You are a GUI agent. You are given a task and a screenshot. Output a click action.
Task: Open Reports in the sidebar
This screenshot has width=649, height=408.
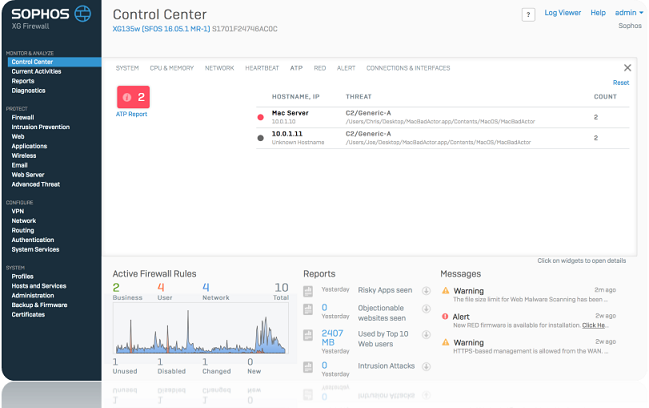(23, 81)
